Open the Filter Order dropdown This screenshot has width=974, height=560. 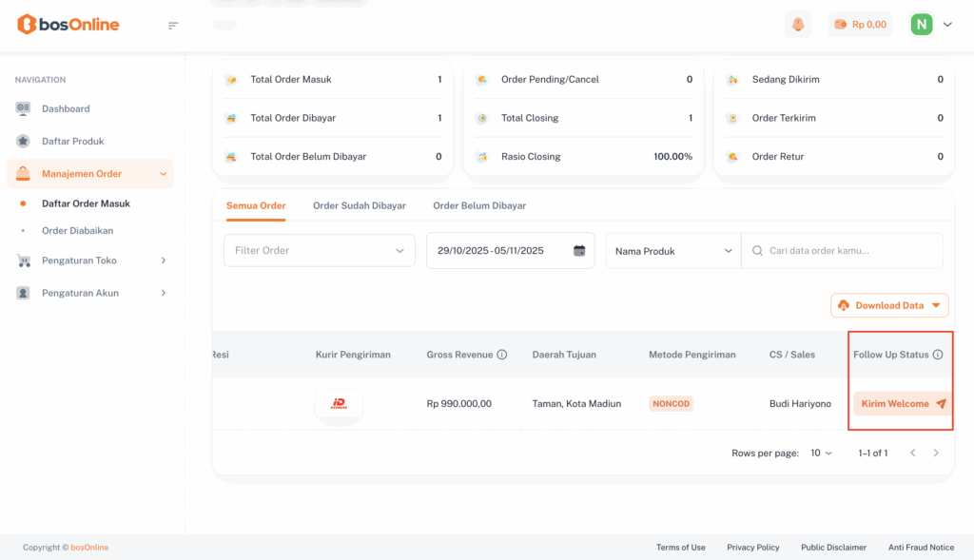320,251
